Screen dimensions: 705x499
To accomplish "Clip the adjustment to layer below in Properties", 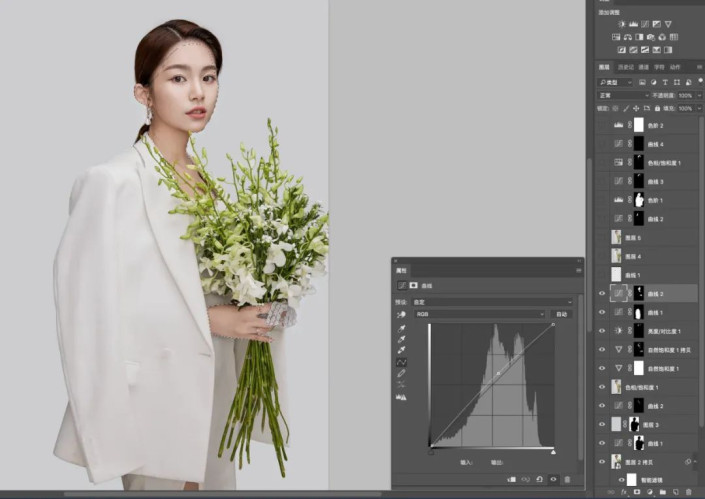I will tap(511, 480).
